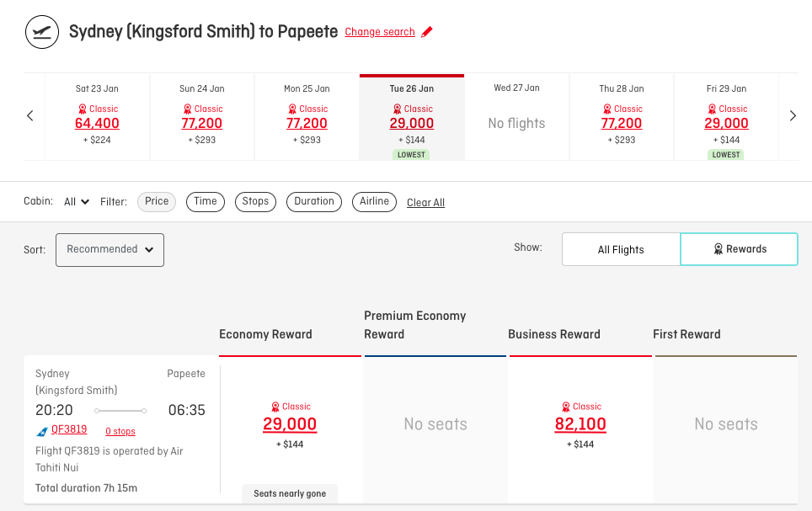This screenshot has height=511, width=812.
Task: Click the Classic ribbon icon in Business fare
Action: click(565, 407)
